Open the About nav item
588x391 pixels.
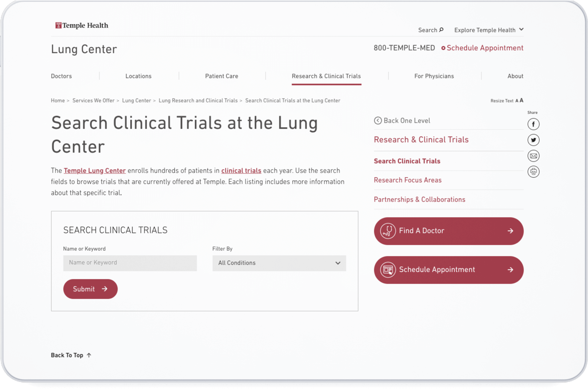[x=515, y=76]
